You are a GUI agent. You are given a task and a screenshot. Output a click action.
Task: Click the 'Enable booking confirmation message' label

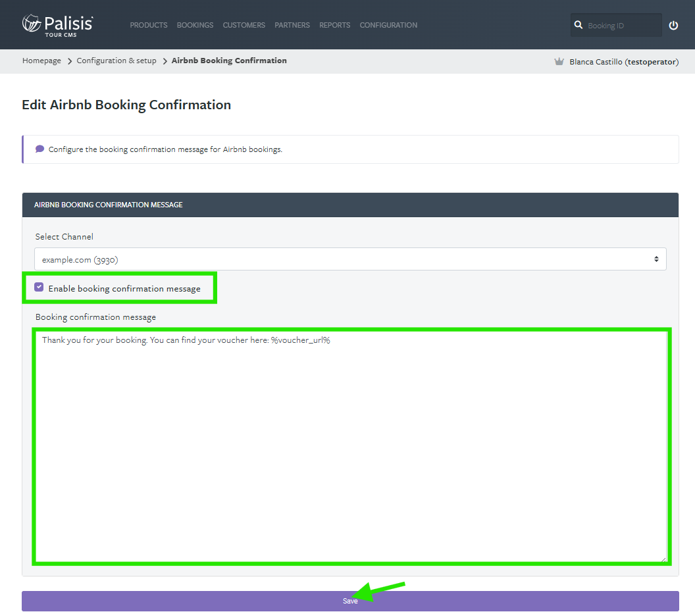pyautogui.click(x=124, y=288)
